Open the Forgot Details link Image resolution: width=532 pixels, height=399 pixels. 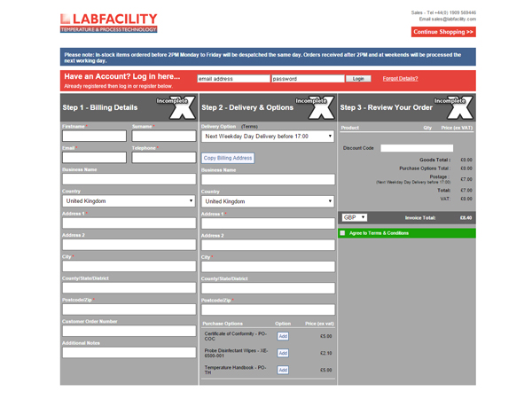coord(401,79)
